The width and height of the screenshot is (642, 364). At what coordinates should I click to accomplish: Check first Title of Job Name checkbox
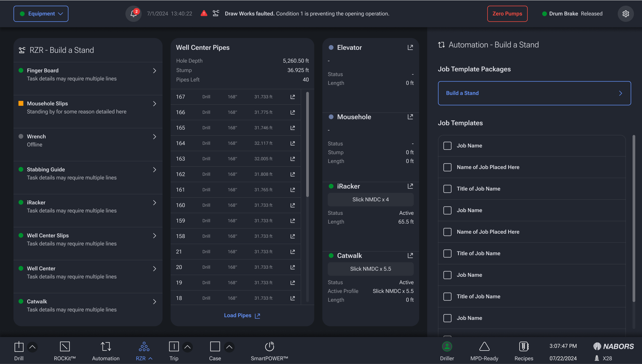coord(447,189)
